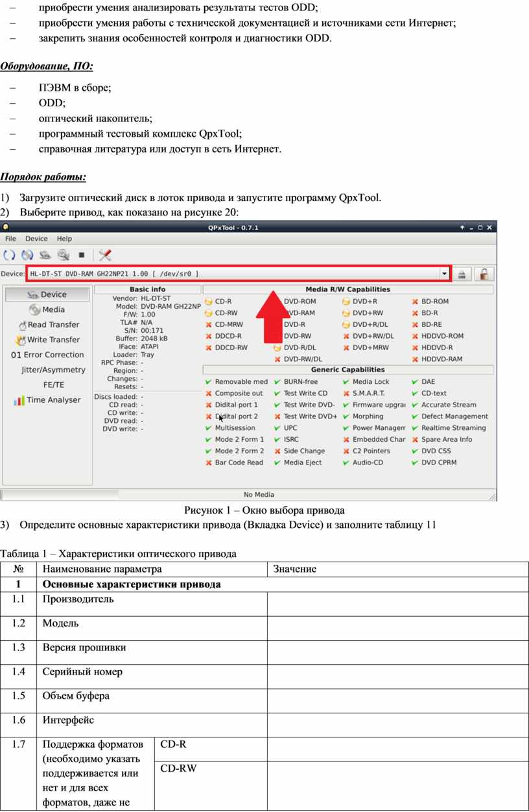Screen dimensions: 529x812
Task: Click the "Media Eject" capability entry
Action: tap(298, 462)
